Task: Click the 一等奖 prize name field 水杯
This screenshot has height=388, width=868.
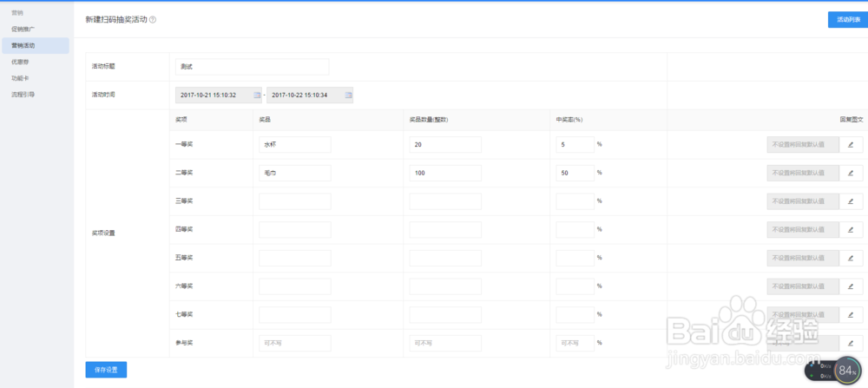Action: (x=294, y=145)
